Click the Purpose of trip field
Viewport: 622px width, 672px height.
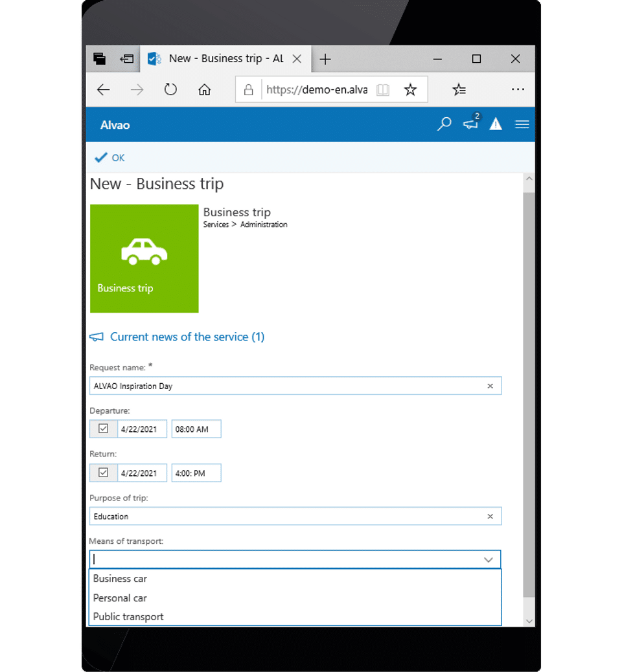click(x=295, y=516)
